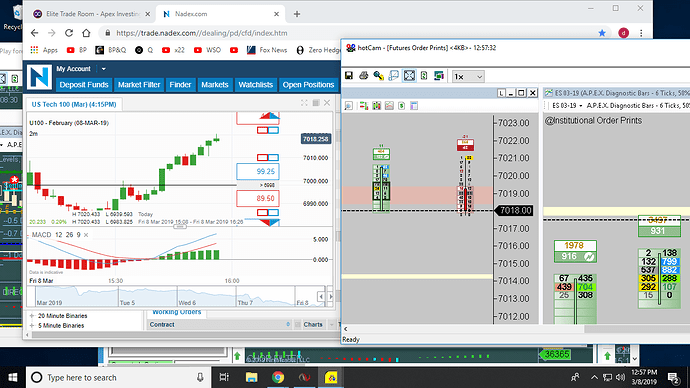Click the dollar sign document icon
Image resolution: width=690 pixels, height=388 pixels.
[401, 106]
